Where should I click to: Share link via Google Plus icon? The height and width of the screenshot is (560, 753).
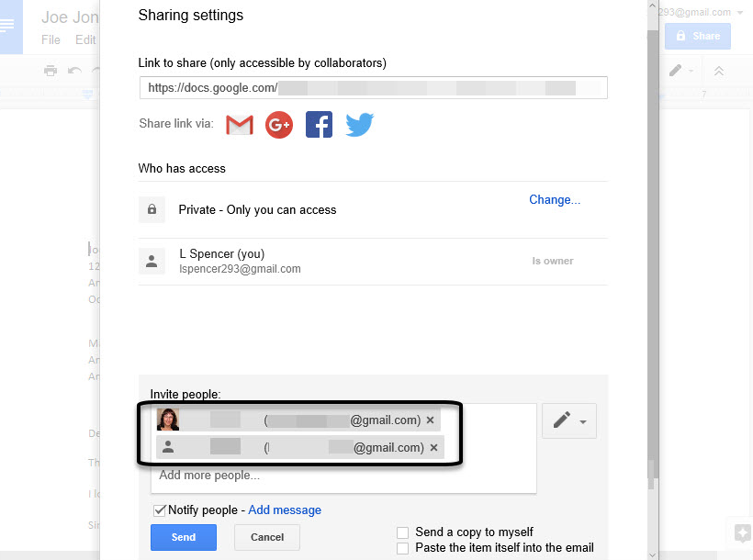(x=279, y=125)
